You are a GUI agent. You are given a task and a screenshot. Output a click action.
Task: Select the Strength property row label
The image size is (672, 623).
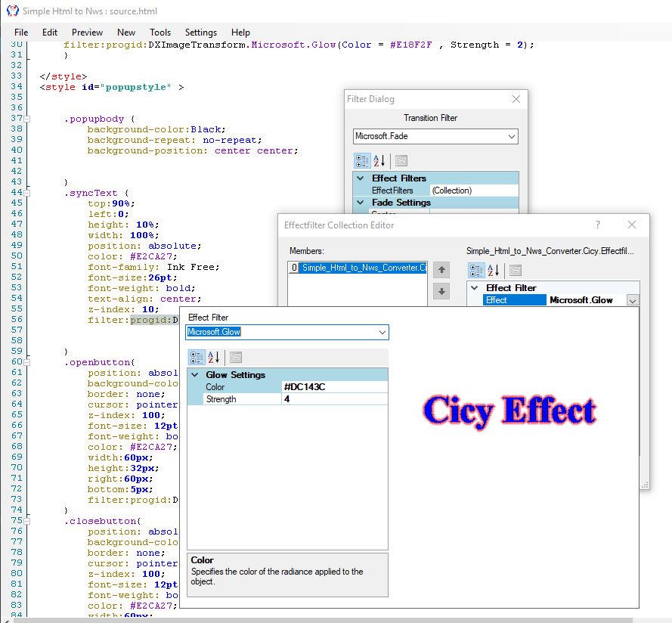click(x=242, y=399)
